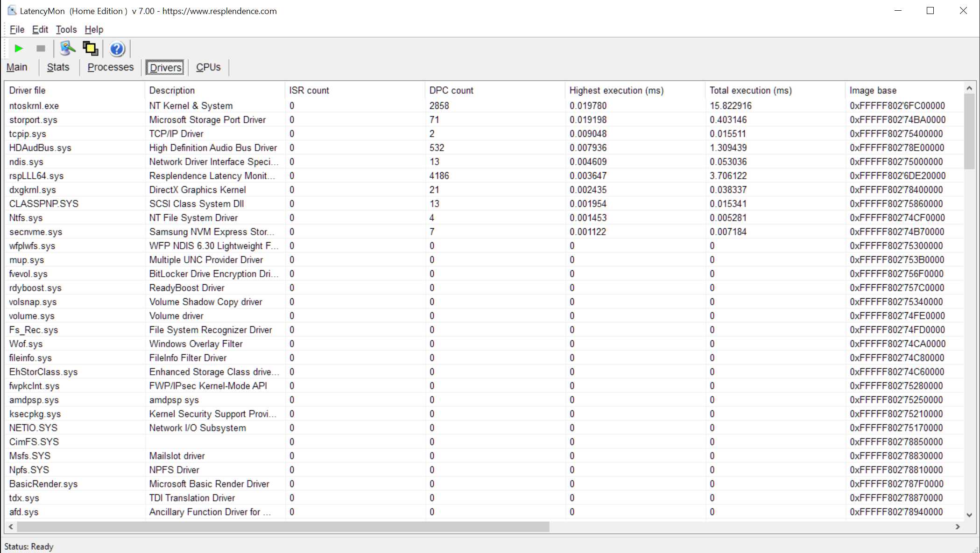Switch to the CPUs tab

(x=208, y=67)
